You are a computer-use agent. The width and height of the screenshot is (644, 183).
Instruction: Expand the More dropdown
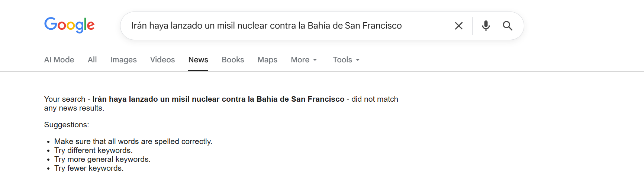304,60
